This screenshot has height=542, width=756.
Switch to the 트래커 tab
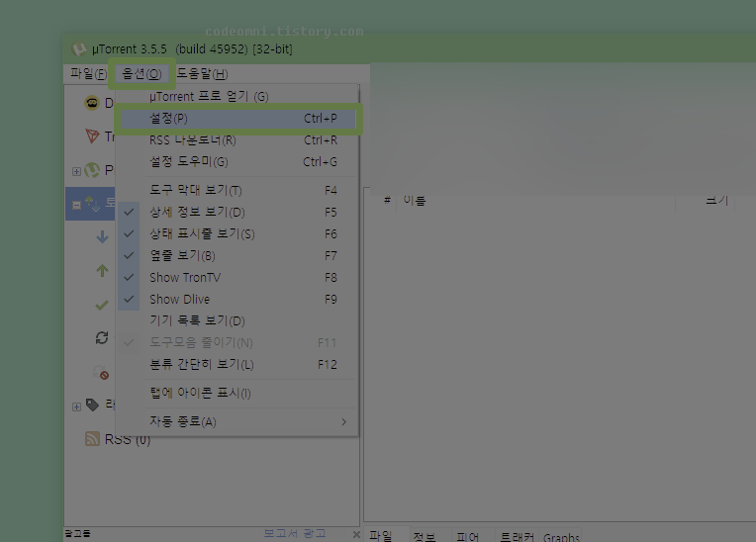pyautogui.click(x=517, y=536)
